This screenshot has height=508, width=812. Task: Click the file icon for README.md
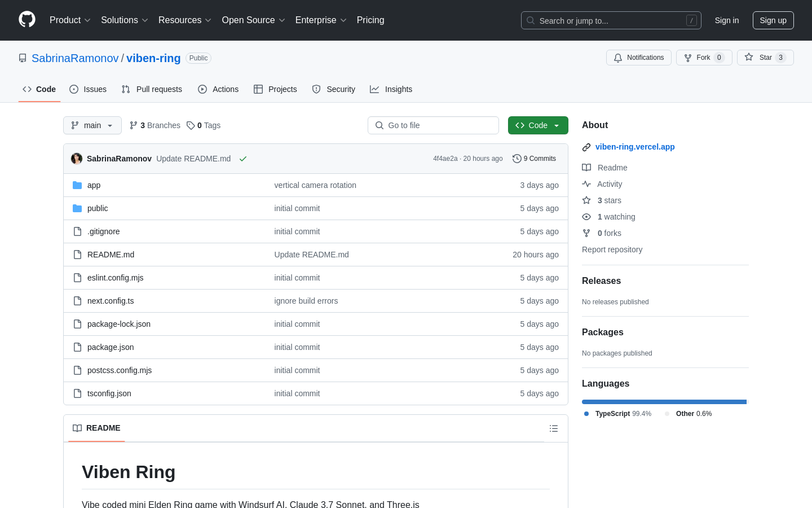[x=77, y=255]
